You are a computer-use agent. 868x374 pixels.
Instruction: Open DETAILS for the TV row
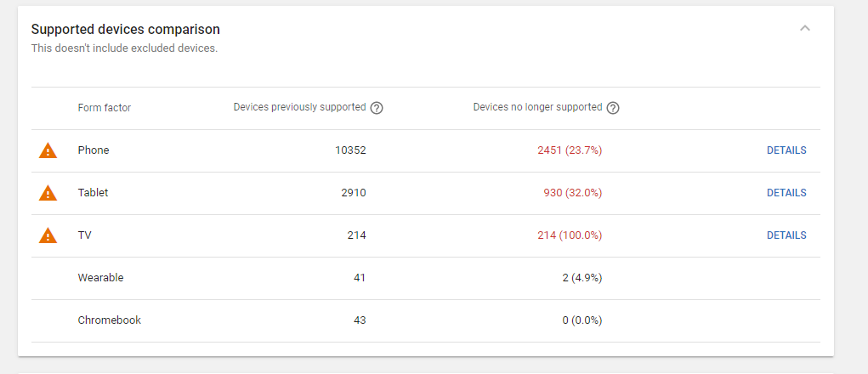coord(786,235)
